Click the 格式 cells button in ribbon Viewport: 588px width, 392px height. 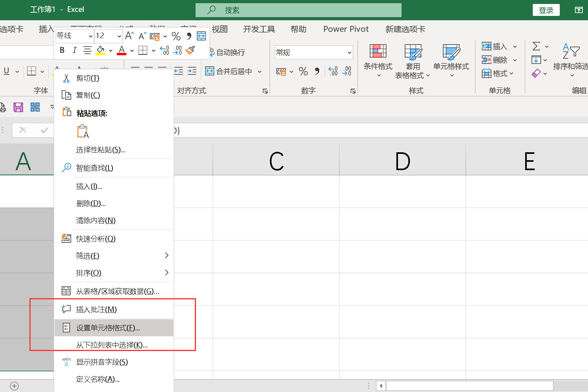[x=498, y=74]
